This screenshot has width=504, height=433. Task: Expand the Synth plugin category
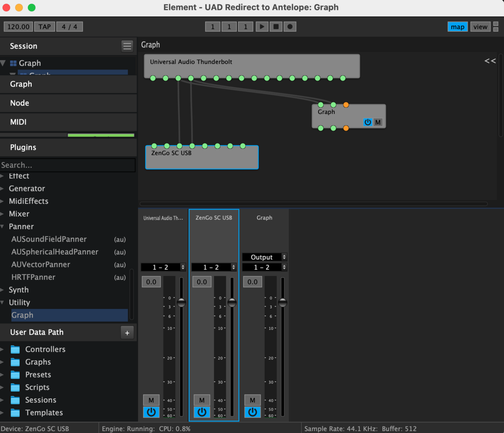tap(2, 290)
